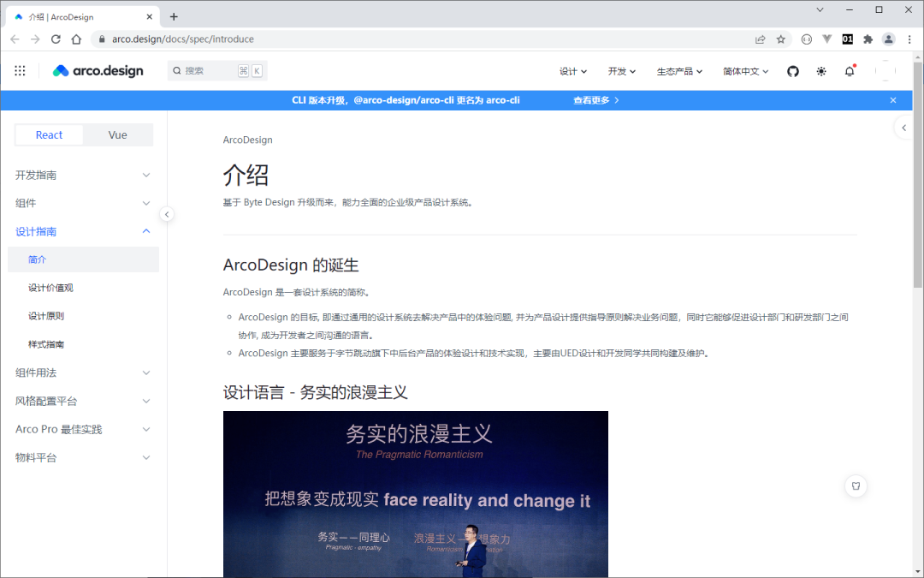
Task: Click the user avatar circle
Action: click(x=885, y=71)
